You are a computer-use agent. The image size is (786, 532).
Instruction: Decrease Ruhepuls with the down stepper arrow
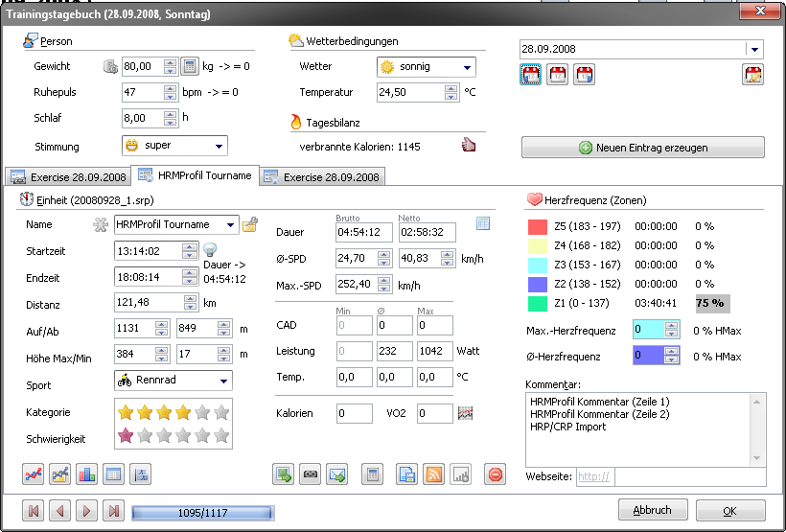click(x=171, y=96)
